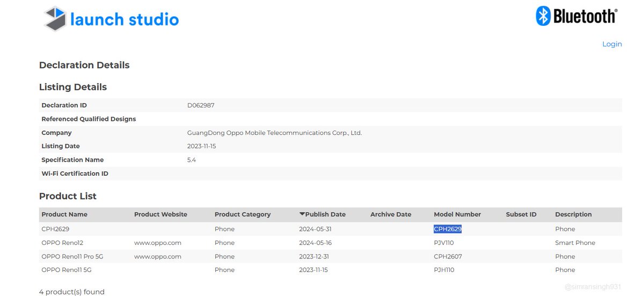The width and height of the screenshot is (644, 296).
Task: Click model number CPH2607
Action: pyautogui.click(x=448, y=257)
